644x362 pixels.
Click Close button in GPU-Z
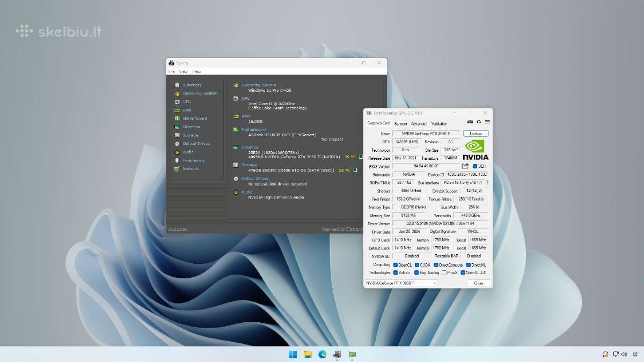coord(478,283)
